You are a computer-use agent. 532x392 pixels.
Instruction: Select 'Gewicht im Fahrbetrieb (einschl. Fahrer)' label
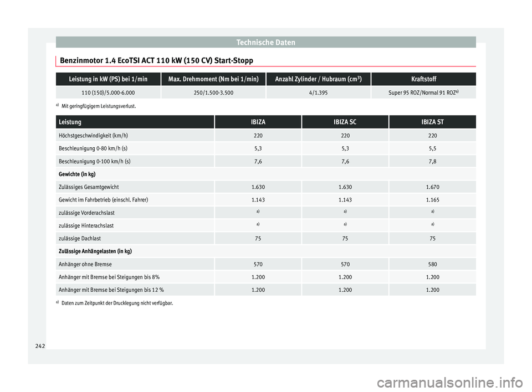tap(103, 200)
